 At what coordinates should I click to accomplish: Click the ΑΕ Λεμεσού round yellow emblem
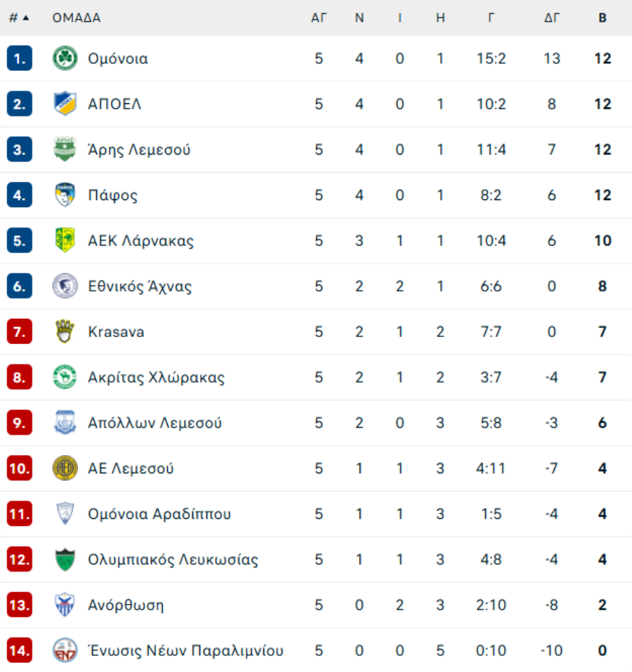pyautogui.click(x=65, y=468)
